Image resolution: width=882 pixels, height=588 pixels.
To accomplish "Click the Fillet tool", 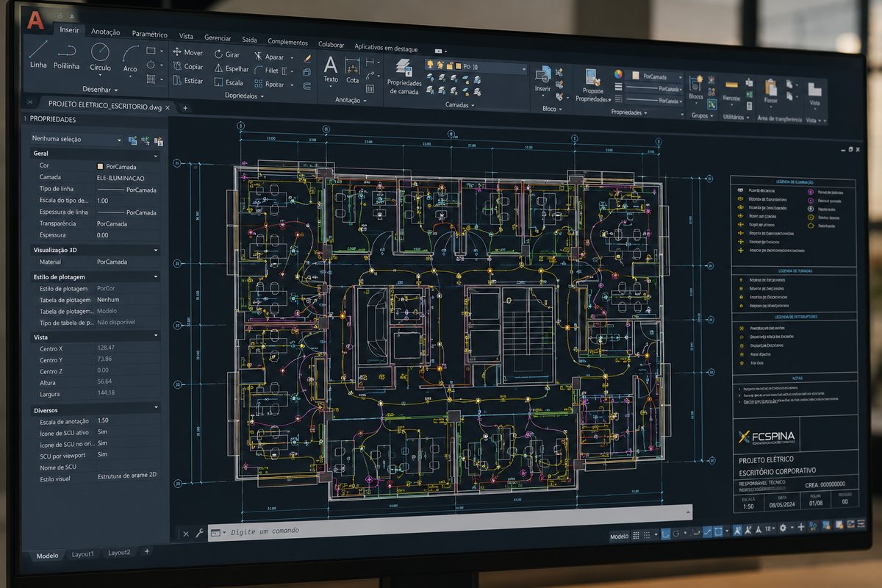I will click(266, 71).
